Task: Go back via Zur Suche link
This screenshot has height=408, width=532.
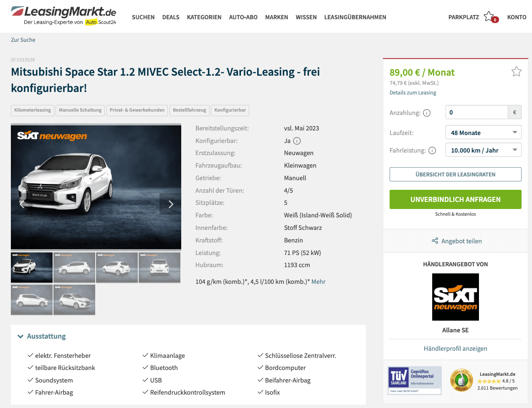Action: [x=23, y=40]
